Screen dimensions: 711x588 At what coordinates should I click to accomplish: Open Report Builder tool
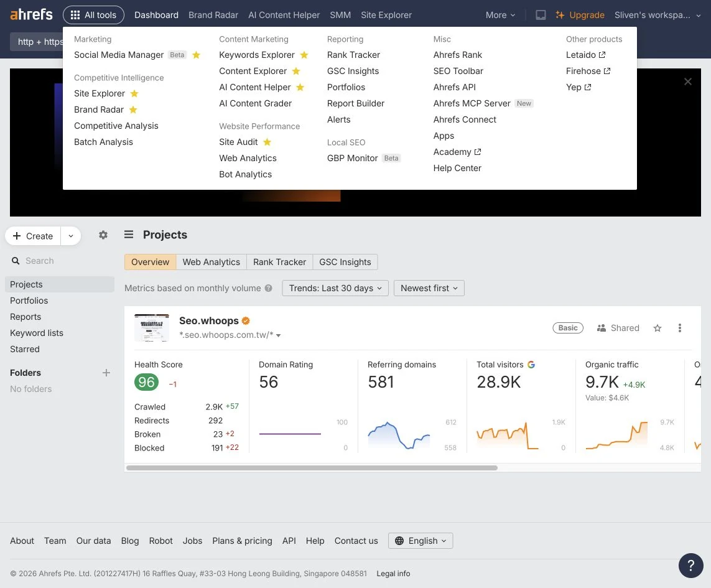coord(356,103)
